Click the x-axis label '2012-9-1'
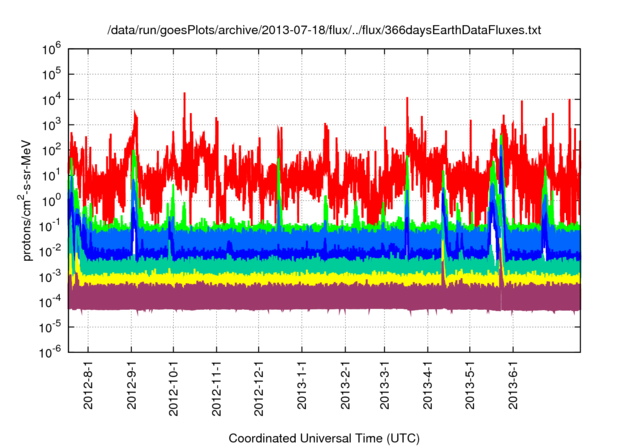The image size is (640, 448). click(x=131, y=387)
